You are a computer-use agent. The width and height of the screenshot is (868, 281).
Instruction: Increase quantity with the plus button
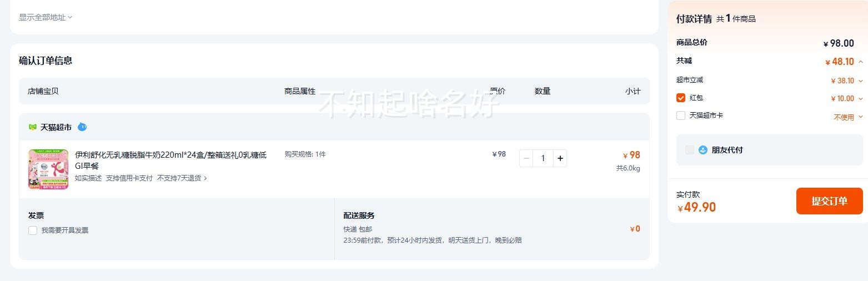(560, 158)
